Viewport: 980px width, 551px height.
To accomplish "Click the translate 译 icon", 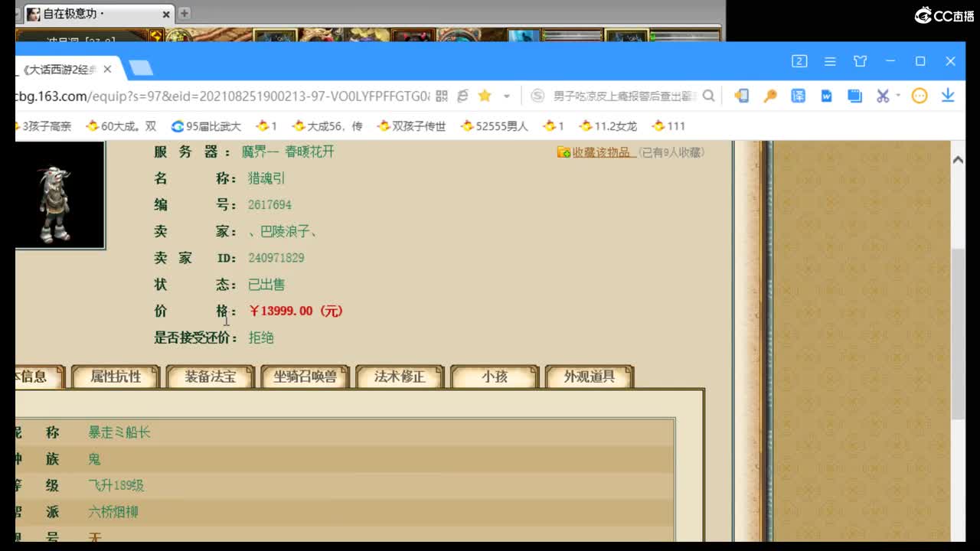I will pyautogui.click(x=798, y=96).
